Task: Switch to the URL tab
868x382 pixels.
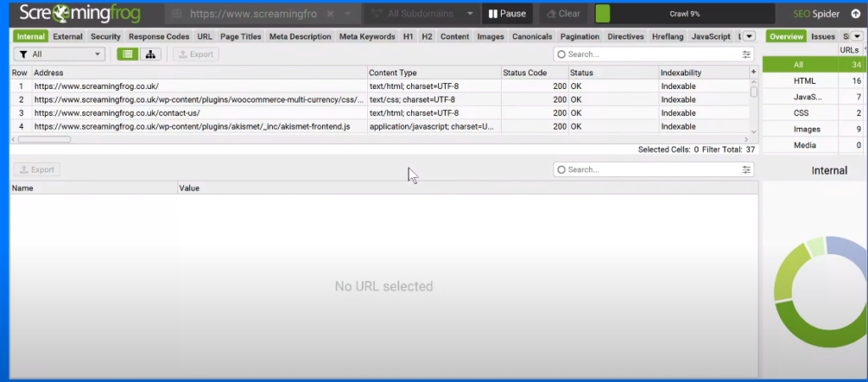Action: click(205, 36)
